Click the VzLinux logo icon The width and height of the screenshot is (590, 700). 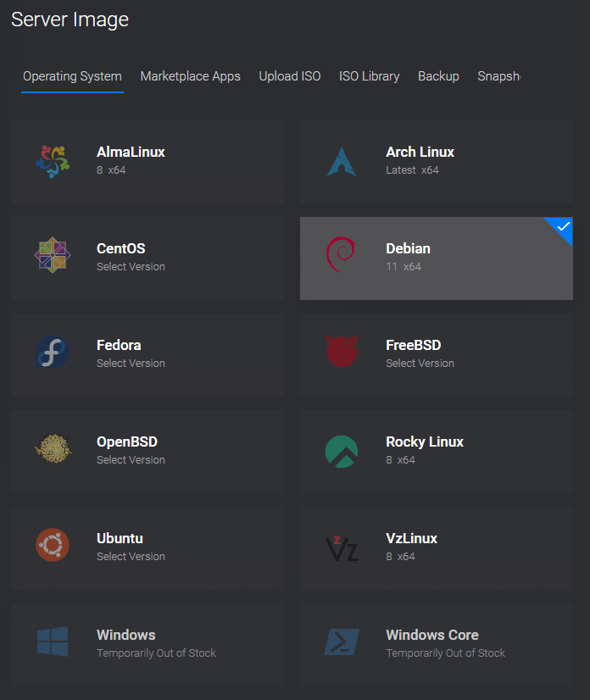(342, 547)
